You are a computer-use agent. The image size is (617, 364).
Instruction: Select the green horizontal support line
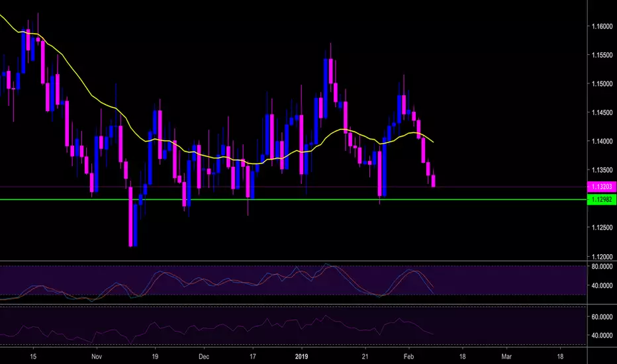293,199
